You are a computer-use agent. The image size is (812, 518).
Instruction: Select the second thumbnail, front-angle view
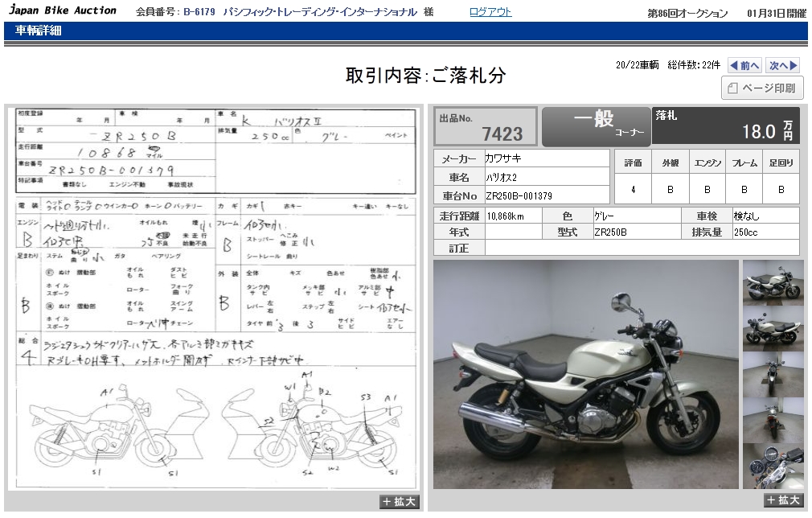tap(773, 327)
